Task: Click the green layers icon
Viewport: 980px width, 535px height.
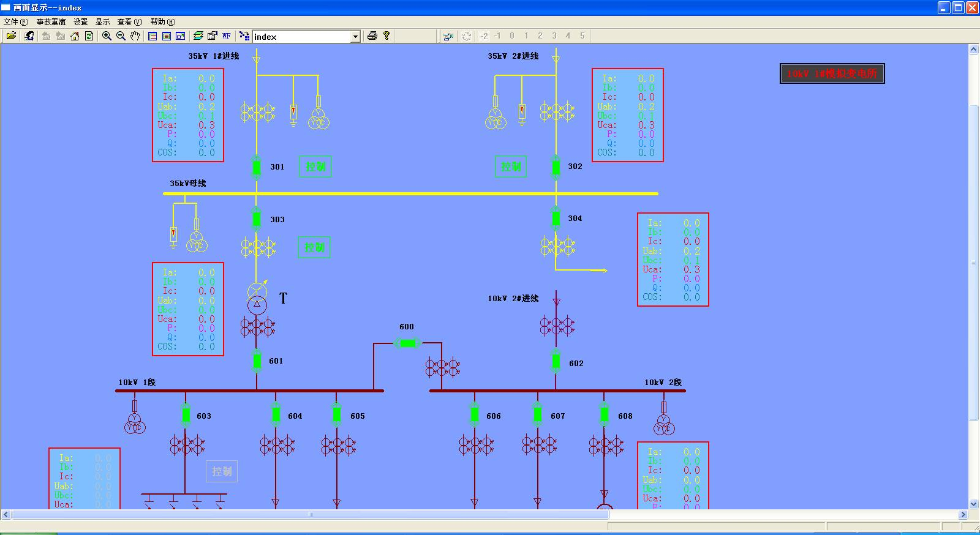Action: pos(198,36)
